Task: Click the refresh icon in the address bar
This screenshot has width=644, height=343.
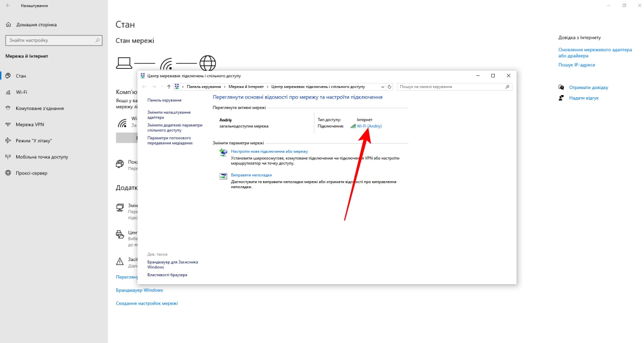Action: pyautogui.click(x=390, y=87)
